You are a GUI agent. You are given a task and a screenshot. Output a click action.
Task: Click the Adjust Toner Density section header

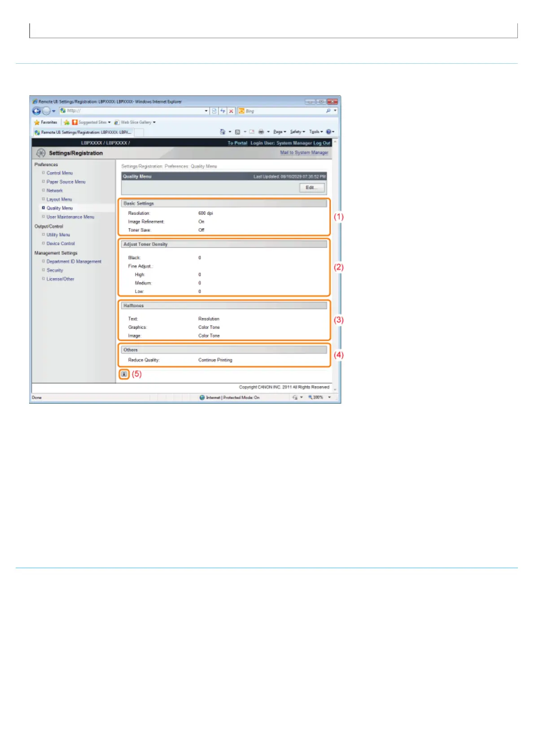[224, 244]
